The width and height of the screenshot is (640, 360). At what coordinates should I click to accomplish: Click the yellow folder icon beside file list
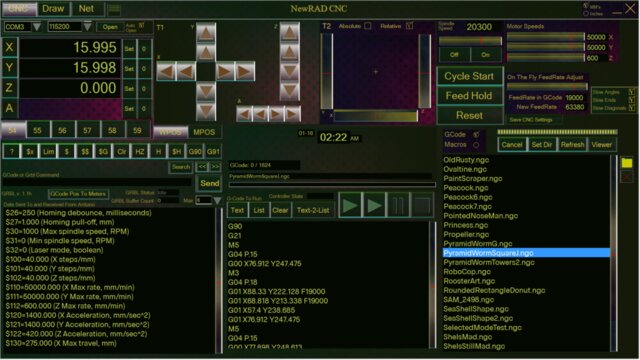627,163
